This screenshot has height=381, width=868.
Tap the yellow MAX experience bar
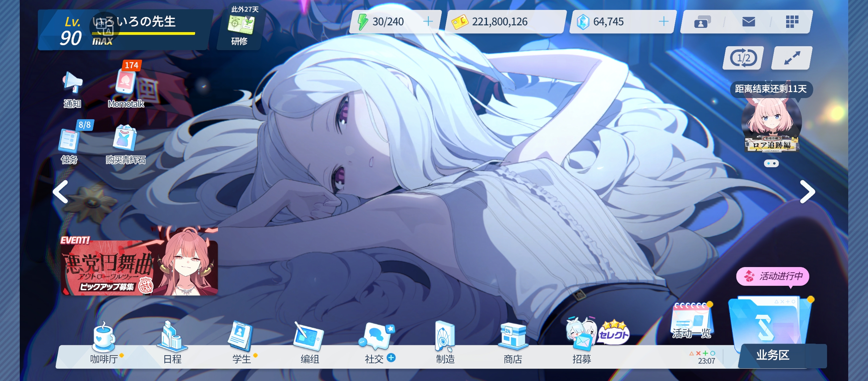(143, 34)
